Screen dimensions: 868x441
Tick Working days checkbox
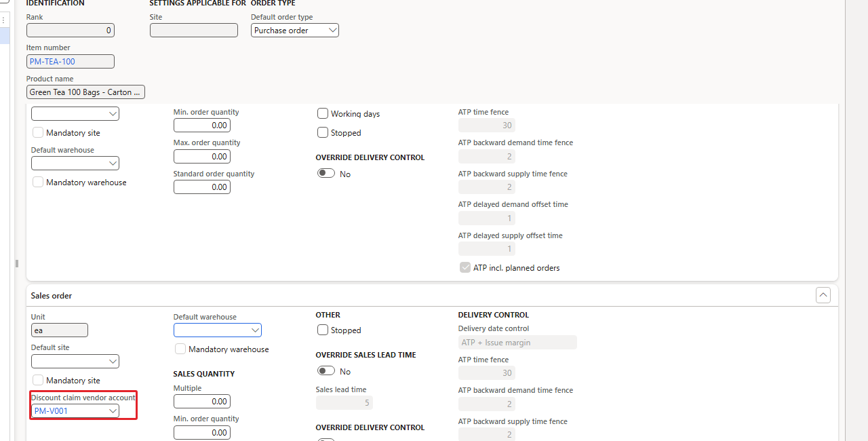323,113
